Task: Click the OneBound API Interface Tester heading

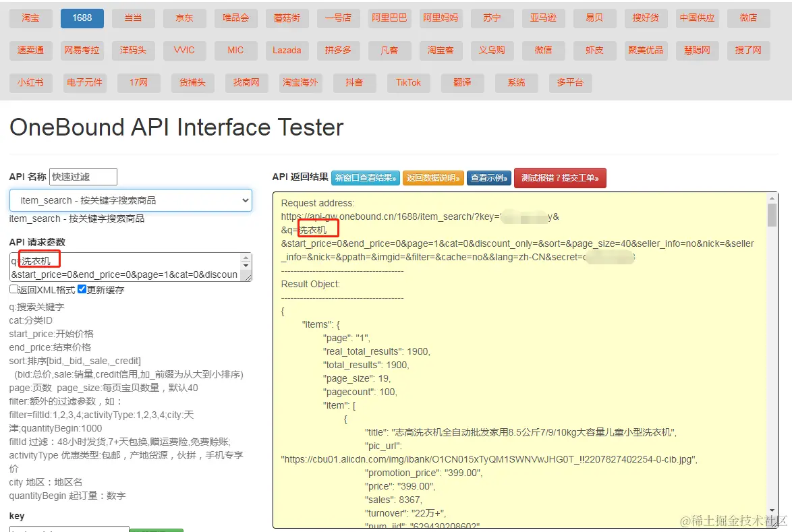Action: tap(176, 127)
